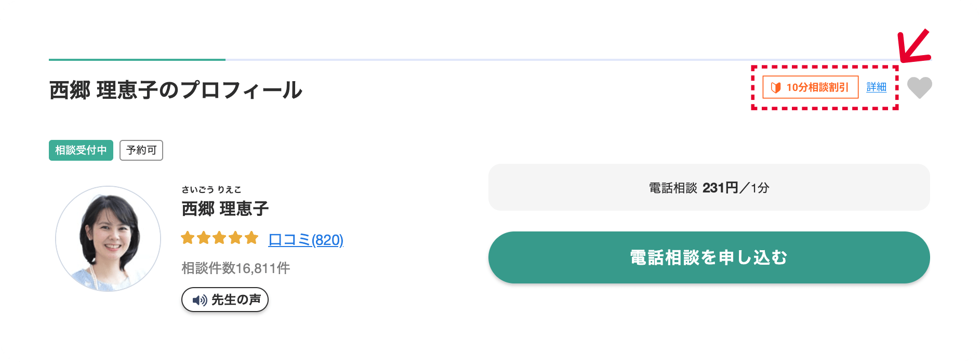The image size is (980, 362).
Task: Click the 西郷 理恵子のプロフィール heading
Action: point(176,90)
